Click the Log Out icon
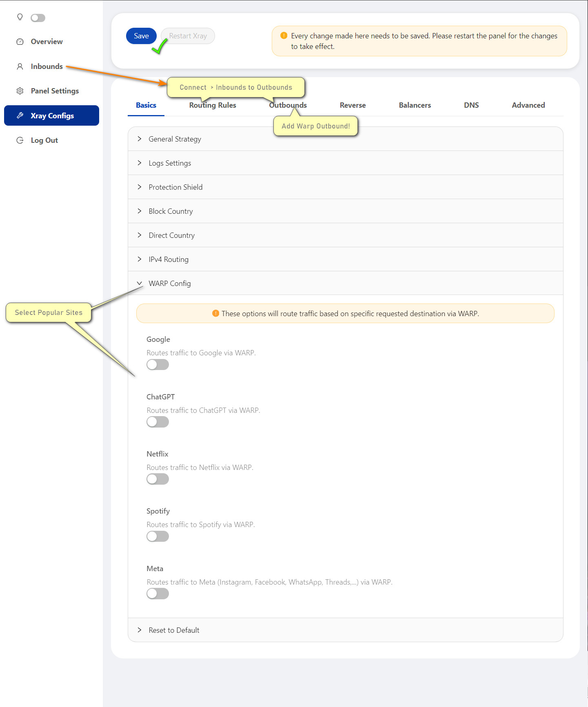Viewport: 588px width, 707px height. (20, 140)
